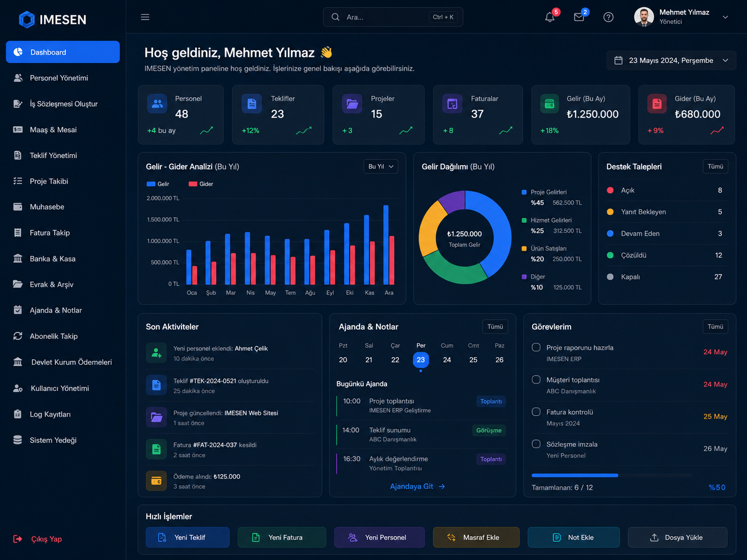Open Log Kayıtları menu item
This screenshot has height=560, width=747.
(63, 414)
